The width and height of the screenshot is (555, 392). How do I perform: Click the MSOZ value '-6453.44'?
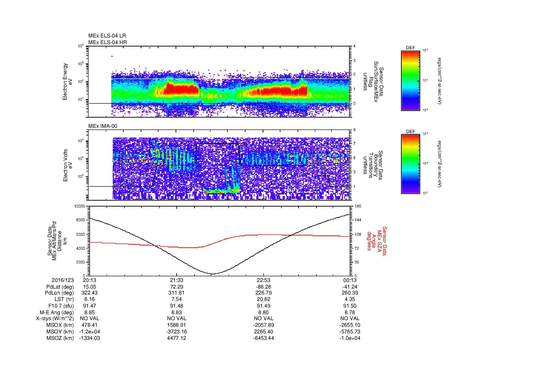tap(263, 338)
